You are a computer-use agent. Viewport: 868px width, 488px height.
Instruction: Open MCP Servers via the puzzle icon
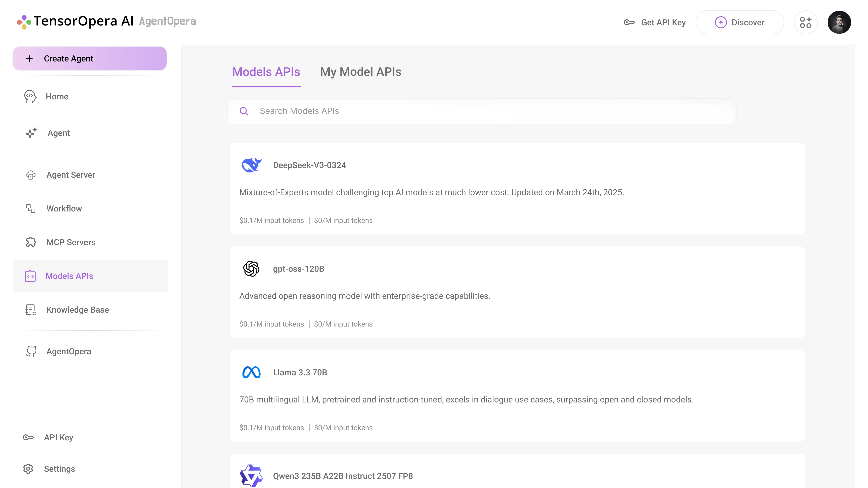coord(31,242)
